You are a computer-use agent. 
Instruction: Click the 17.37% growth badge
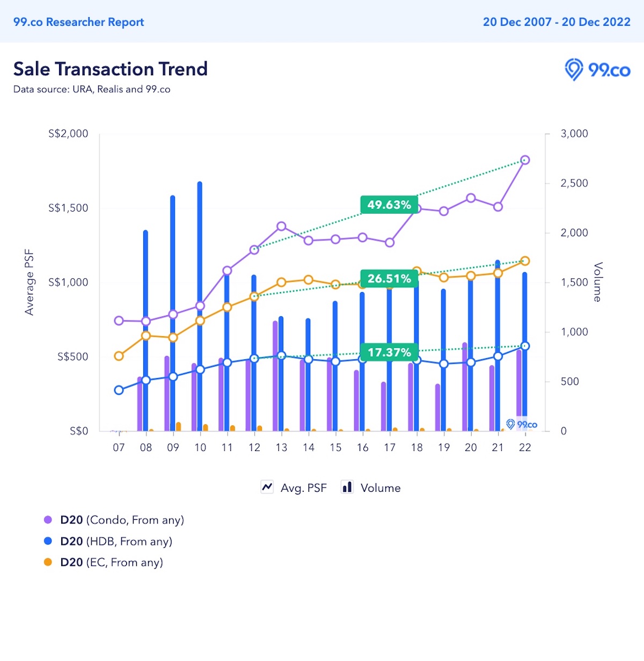pos(389,352)
